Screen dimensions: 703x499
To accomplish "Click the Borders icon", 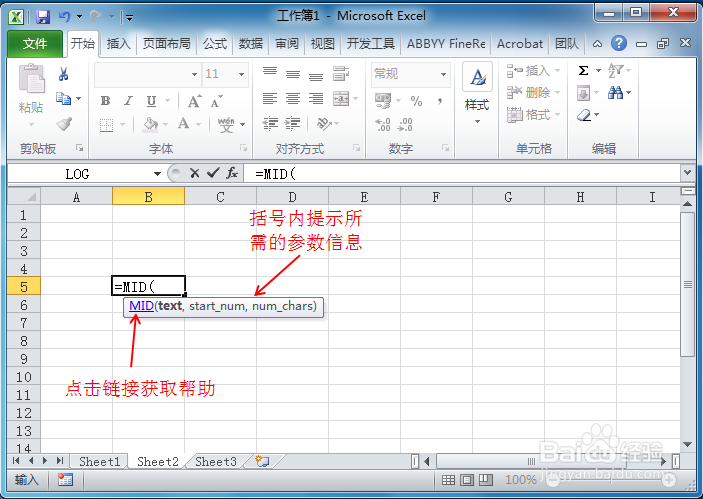I will (106, 125).
